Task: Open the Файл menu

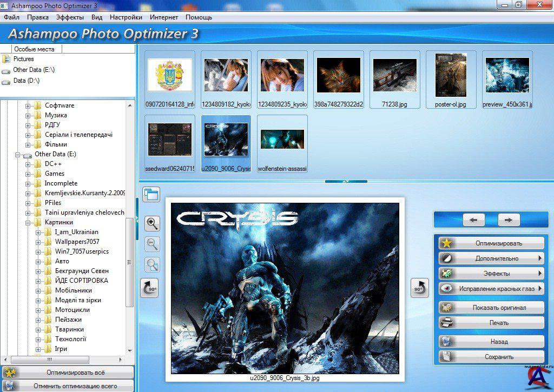Action: coord(11,17)
